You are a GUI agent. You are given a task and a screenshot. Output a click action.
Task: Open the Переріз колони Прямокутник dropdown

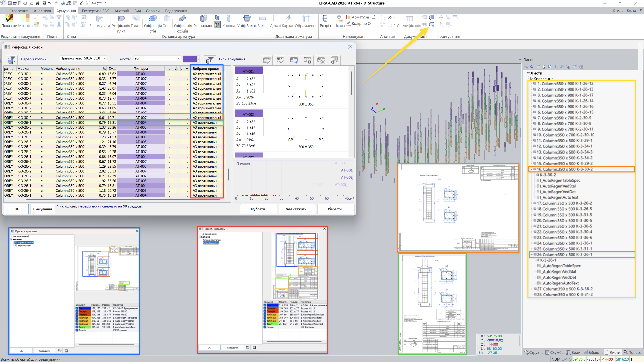pos(104,58)
